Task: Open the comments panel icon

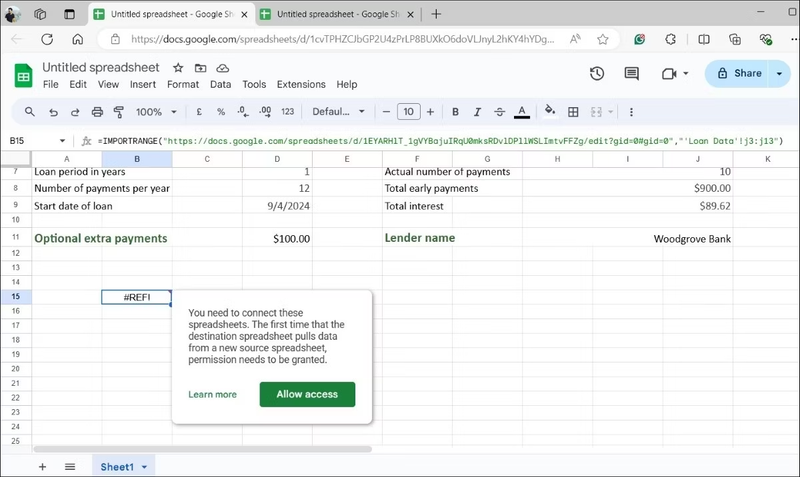Action: pyautogui.click(x=631, y=74)
